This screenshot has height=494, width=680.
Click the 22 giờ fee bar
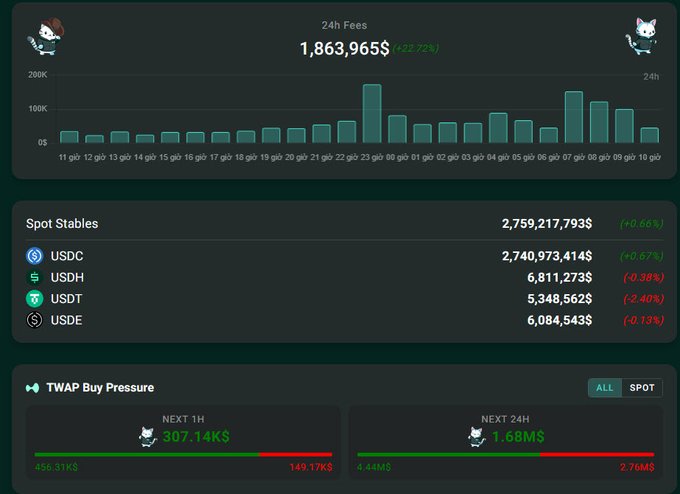pyautogui.click(x=347, y=132)
